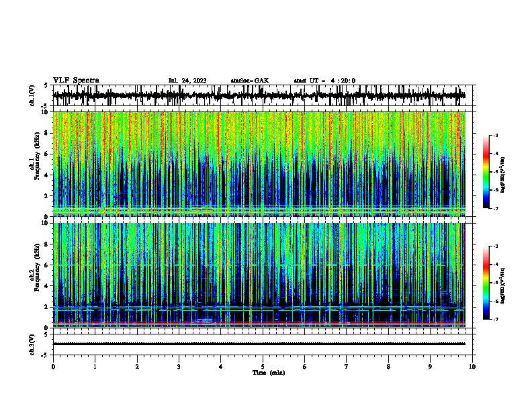
Task: Click the 2 minute tick label
Action: tap(137, 367)
